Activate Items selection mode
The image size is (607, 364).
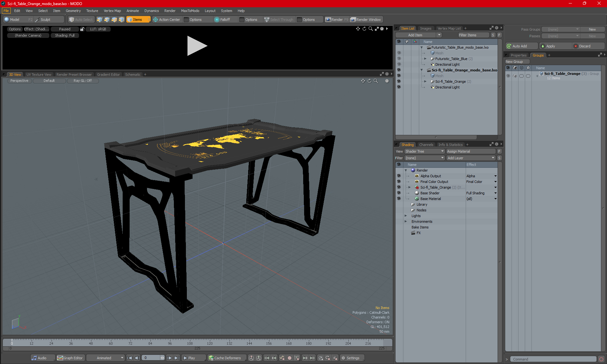138,20
